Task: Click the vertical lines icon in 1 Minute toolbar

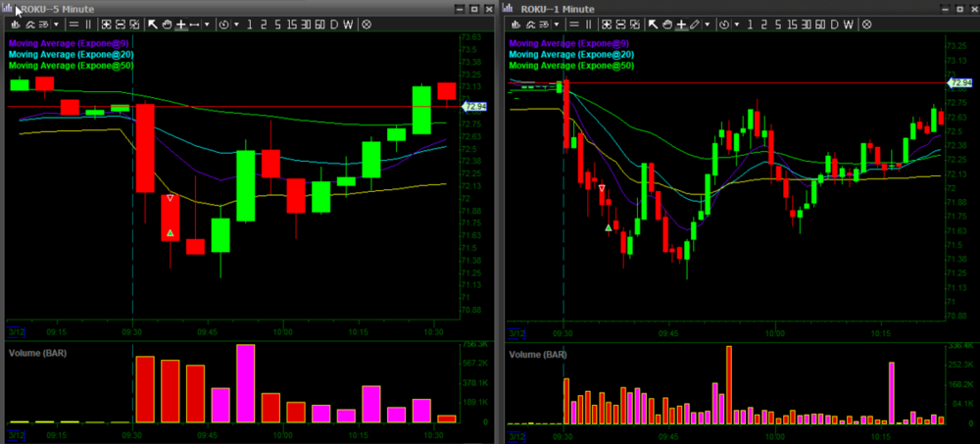Action: tap(588, 24)
